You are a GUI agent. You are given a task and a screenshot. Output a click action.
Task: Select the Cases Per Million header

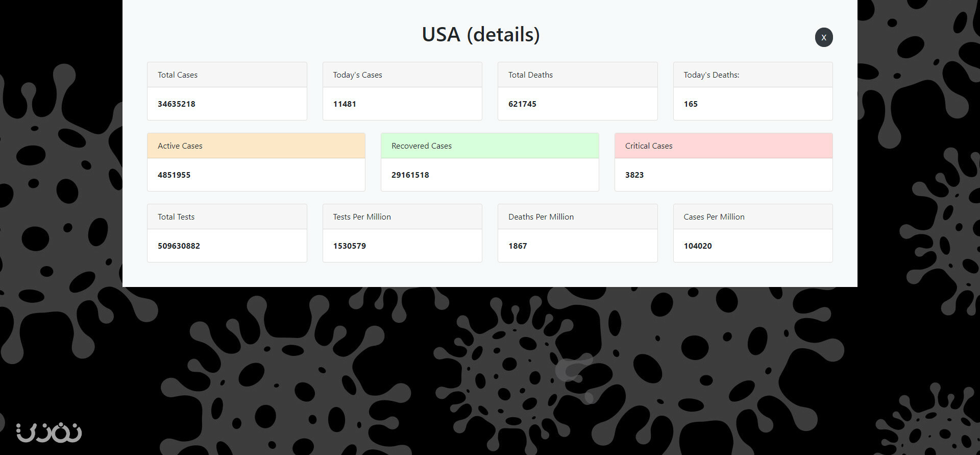pyautogui.click(x=753, y=217)
